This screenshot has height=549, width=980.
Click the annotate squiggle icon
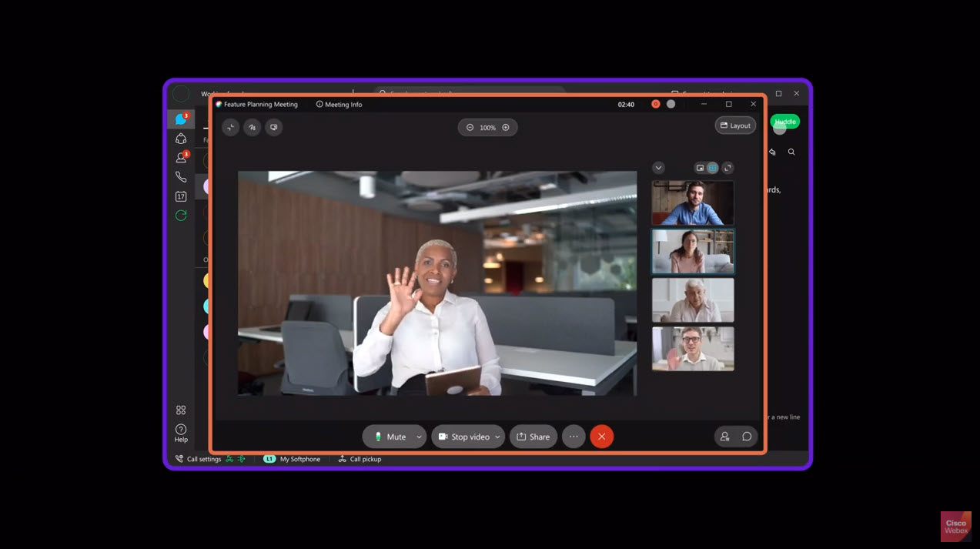253,128
